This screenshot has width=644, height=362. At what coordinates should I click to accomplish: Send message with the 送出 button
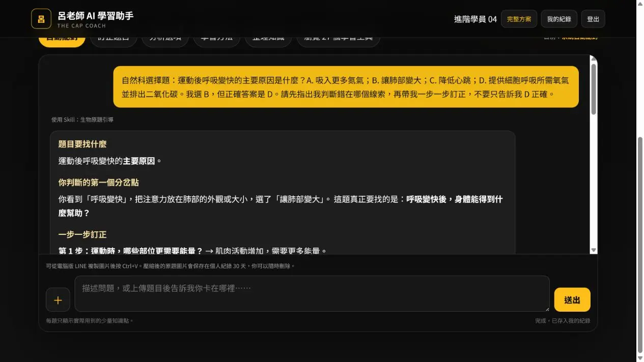(572, 300)
